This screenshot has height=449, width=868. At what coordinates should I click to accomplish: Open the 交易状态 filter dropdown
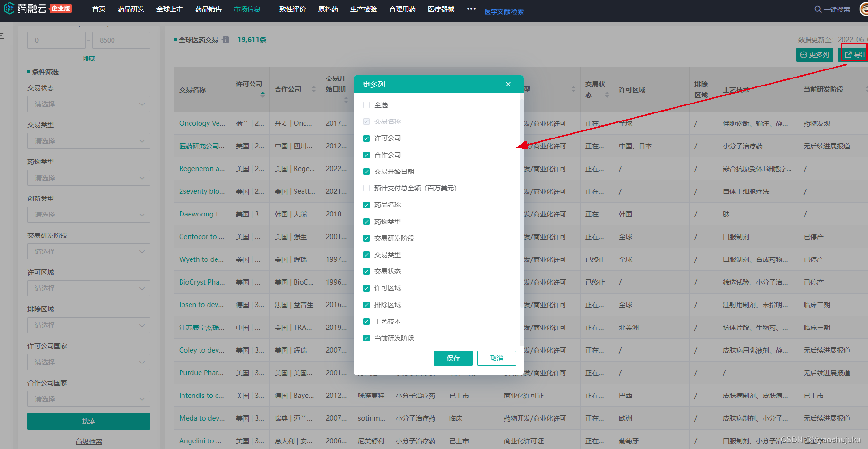pos(88,104)
